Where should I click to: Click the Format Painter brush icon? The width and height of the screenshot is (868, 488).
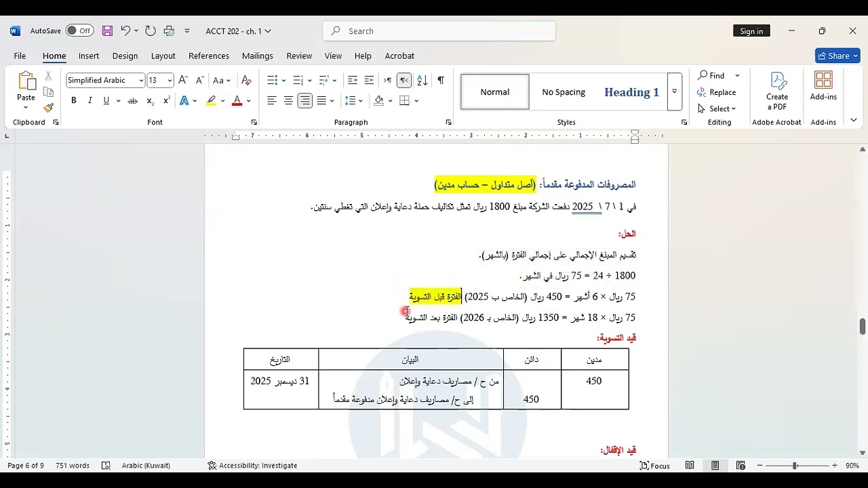(48, 108)
